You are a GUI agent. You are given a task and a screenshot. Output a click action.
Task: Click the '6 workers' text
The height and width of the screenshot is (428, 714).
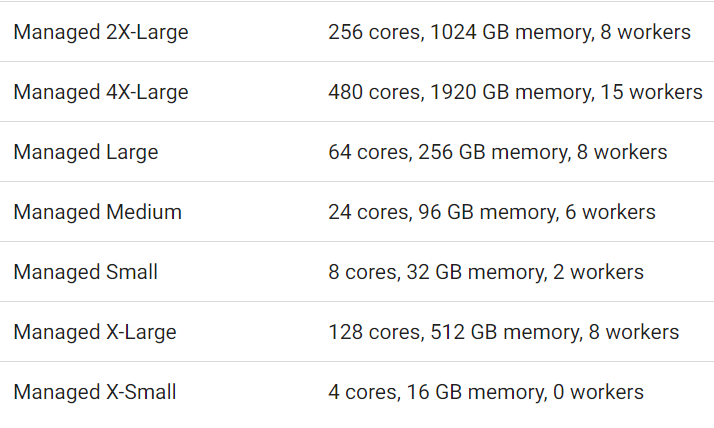click(610, 212)
